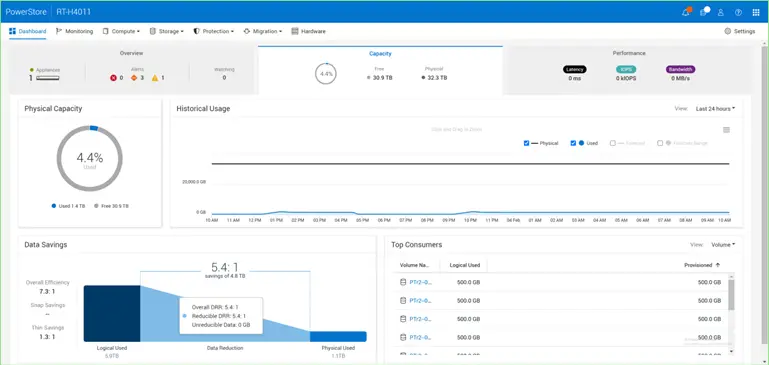The width and height of the screenshot is (769, 365).
Task: Click the Thin Savings 1.3:1 value
Action: 48,337
